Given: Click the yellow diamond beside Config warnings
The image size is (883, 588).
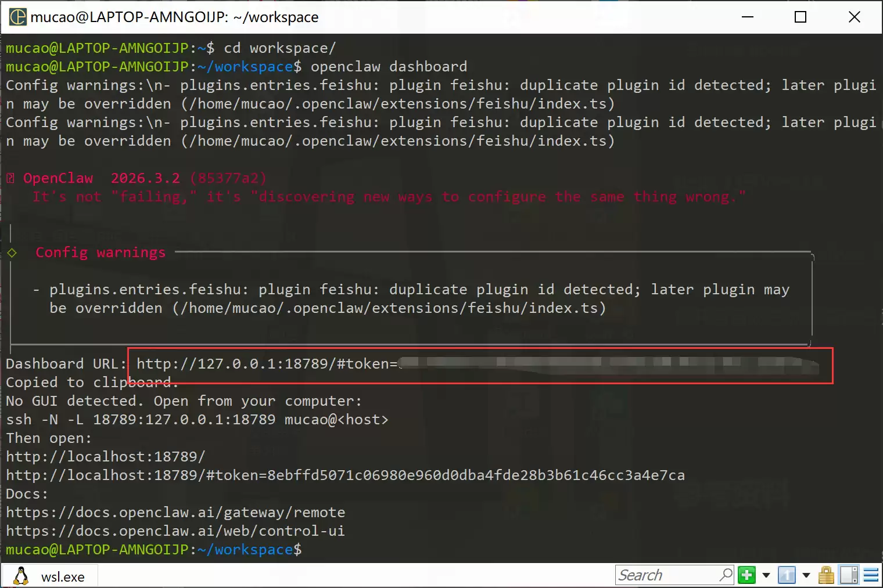Looking at the screenshot, I should pos(12,252).
